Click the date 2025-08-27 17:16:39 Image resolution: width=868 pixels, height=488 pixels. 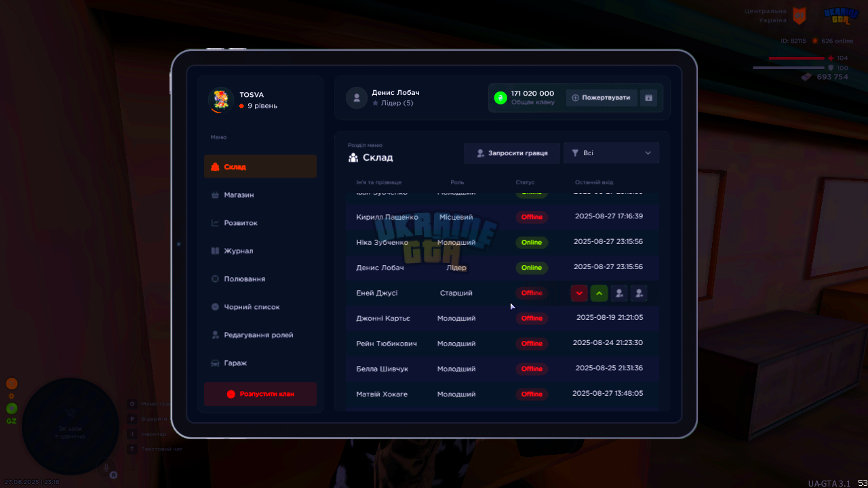[608, 217]
